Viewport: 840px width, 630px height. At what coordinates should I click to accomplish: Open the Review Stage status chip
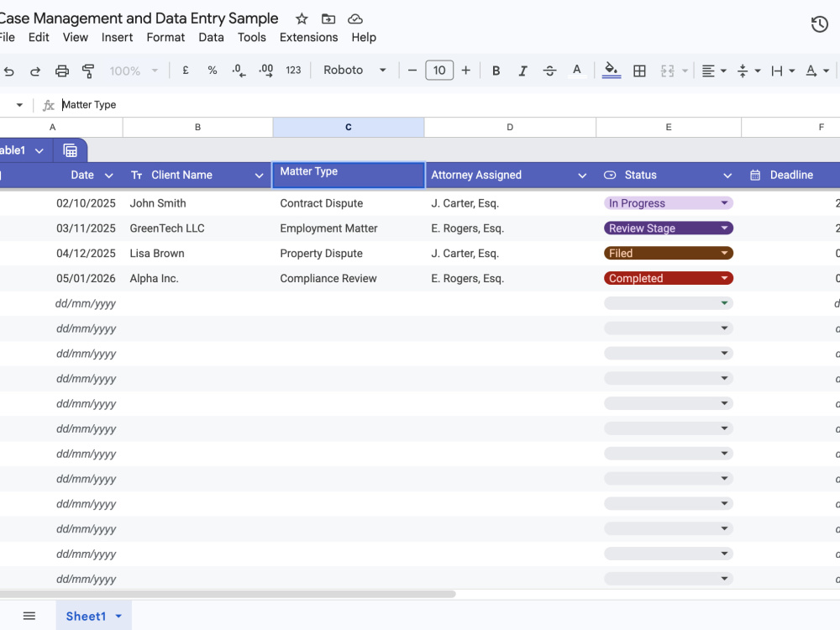coord(669,228)
